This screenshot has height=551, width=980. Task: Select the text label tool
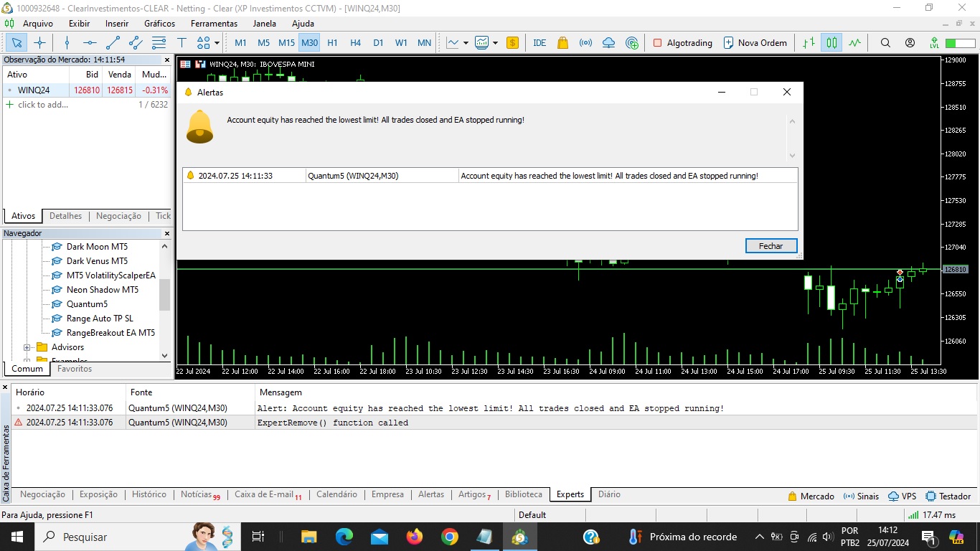click(x=182, y=42)
